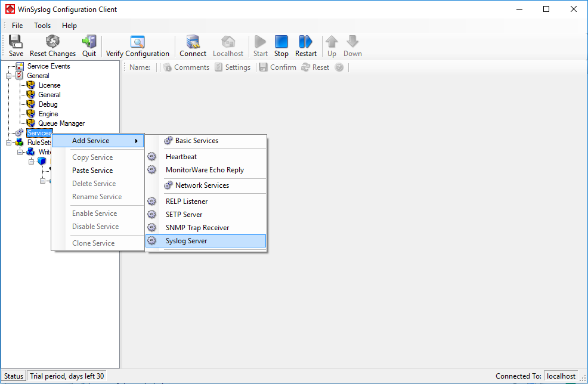
Task: Collapse the Services tree node
Action: 9,133
